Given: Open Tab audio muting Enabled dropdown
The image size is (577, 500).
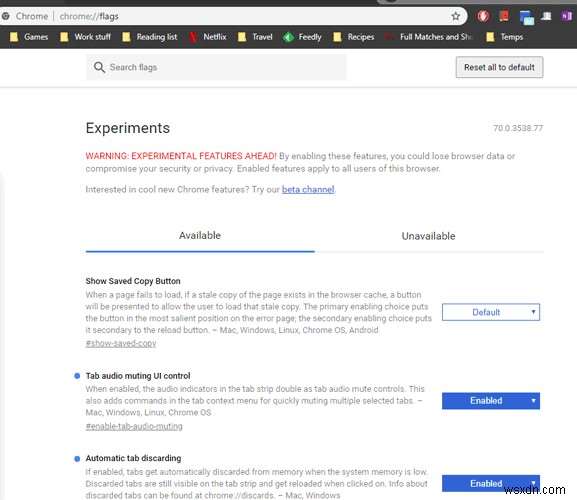Looking at the screenshot, I should 491,401.
